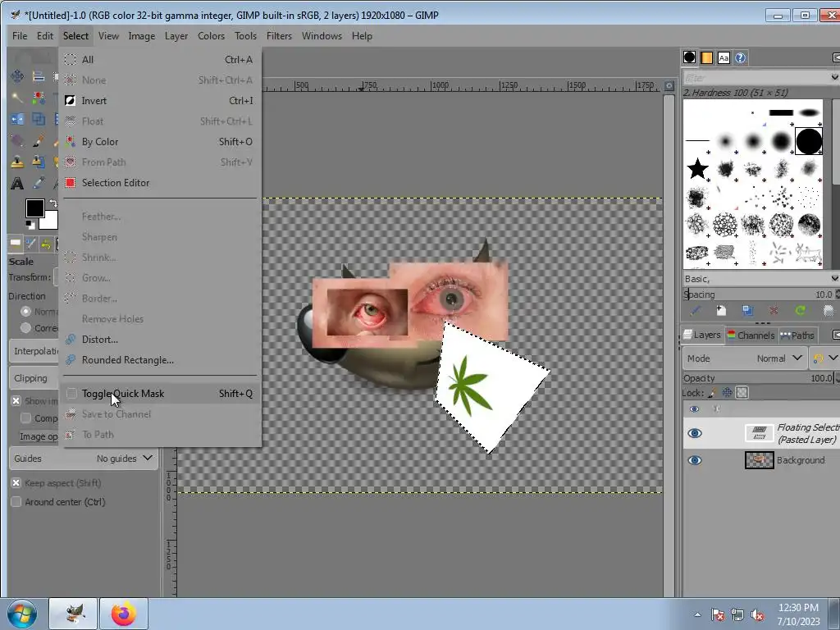Open the Guides No guides dropdown
The width and height of the screenshot is (840, 630).
pos(84,459)
